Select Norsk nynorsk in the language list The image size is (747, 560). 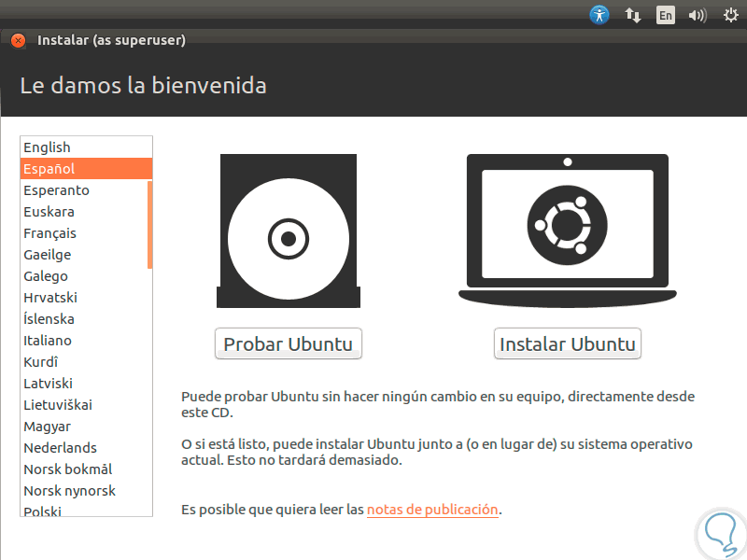coord(86,491)
